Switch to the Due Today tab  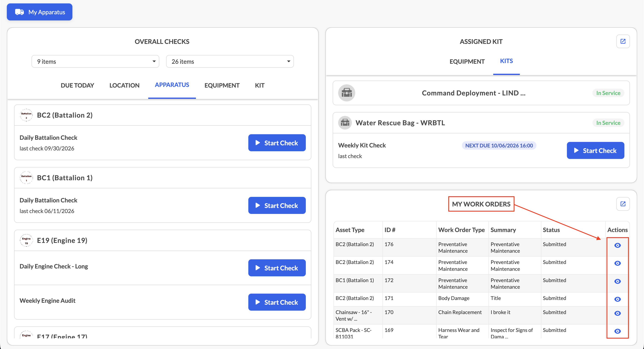coord(77,85)
